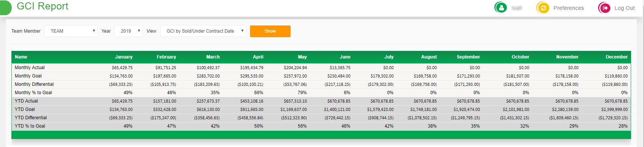Viewport: 644px width, 147px height.
Task: Click the $453,108.16 April YTD actual
Action: [x=252, y=101]
